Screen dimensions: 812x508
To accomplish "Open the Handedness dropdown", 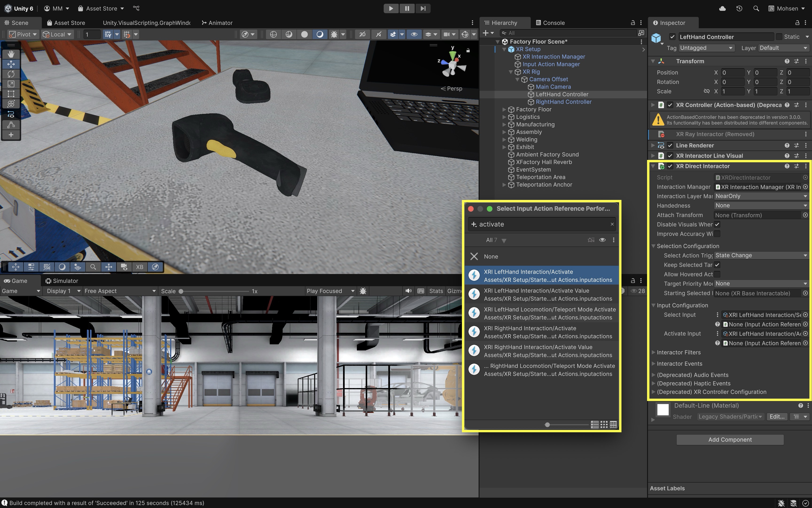I will tap(761, 206).
